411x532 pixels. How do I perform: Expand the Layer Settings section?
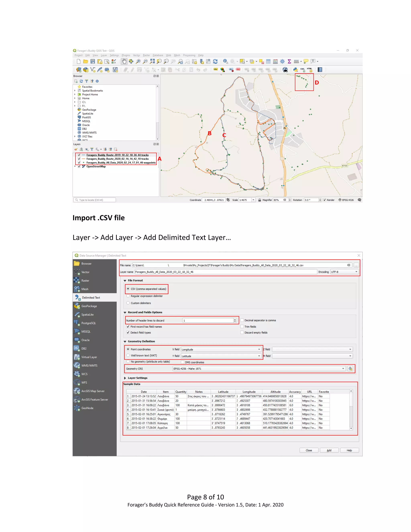125,378
